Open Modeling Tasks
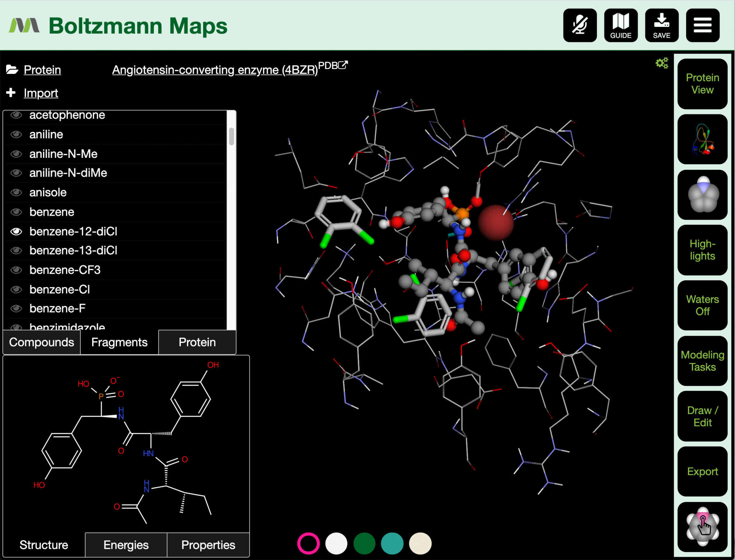 click(702, 361)
